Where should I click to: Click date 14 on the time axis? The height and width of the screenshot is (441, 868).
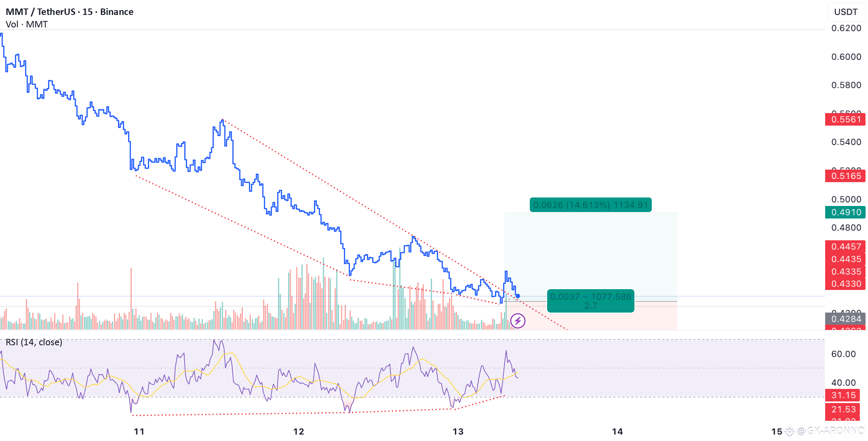click(x=617, y=432)
